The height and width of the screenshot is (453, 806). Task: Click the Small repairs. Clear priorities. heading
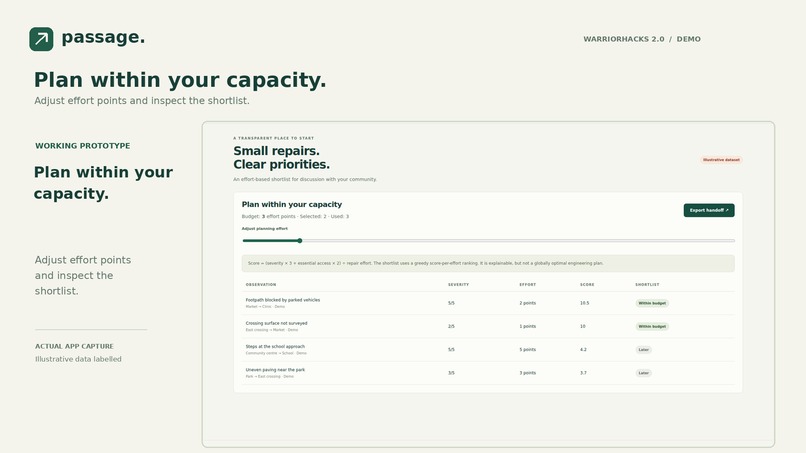(x=281, y=157)
